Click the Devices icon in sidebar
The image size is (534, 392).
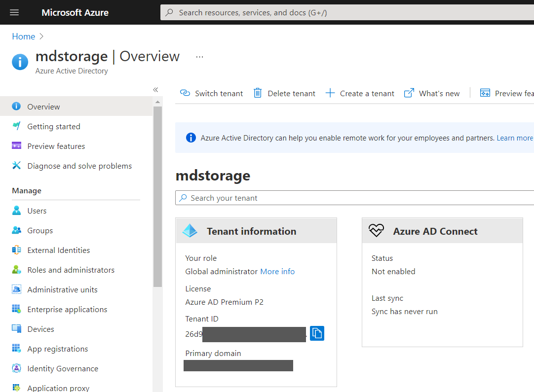pyautogui.click(x=16, y=329)
